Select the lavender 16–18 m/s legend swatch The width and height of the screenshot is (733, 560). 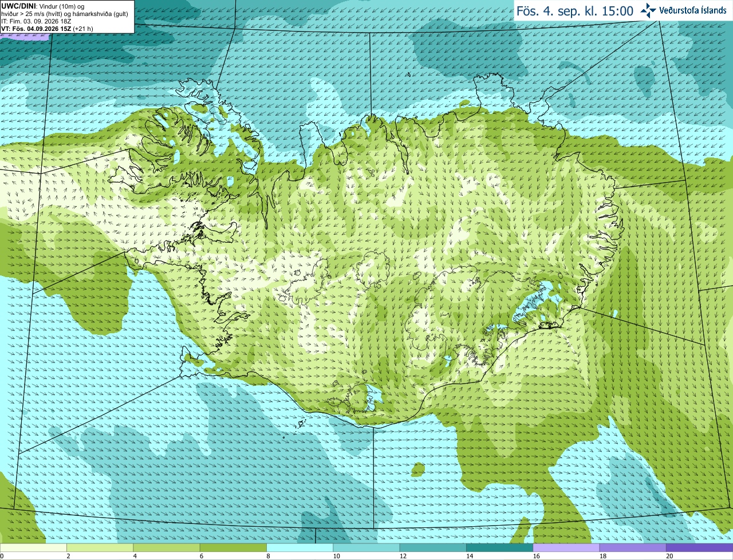tap(566, 547)
